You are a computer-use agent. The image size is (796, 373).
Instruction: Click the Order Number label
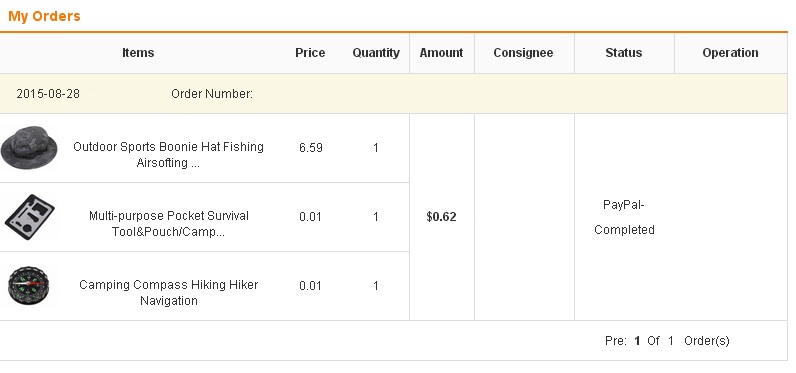212,94
